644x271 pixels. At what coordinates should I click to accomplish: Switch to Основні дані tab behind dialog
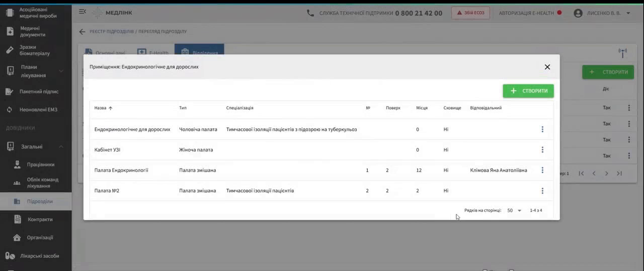point(105,51)
